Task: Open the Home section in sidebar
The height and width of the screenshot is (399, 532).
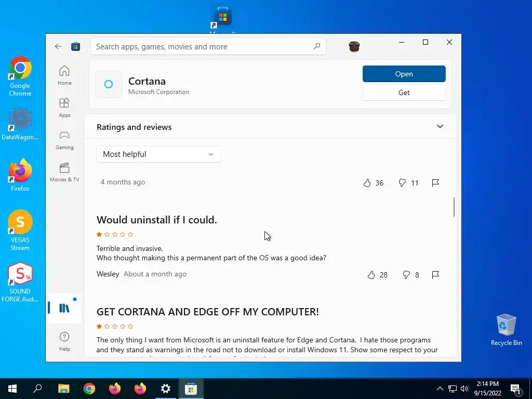Action: tap(64, 75)
